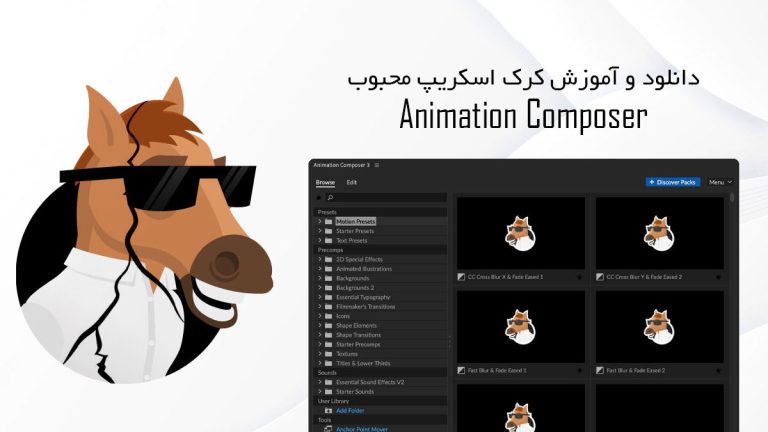Select the Fast Blur & Fade Eased 2 thumbnail
Image resolution: width=768 pixels, height=432 pixels.
pos(659,327)
